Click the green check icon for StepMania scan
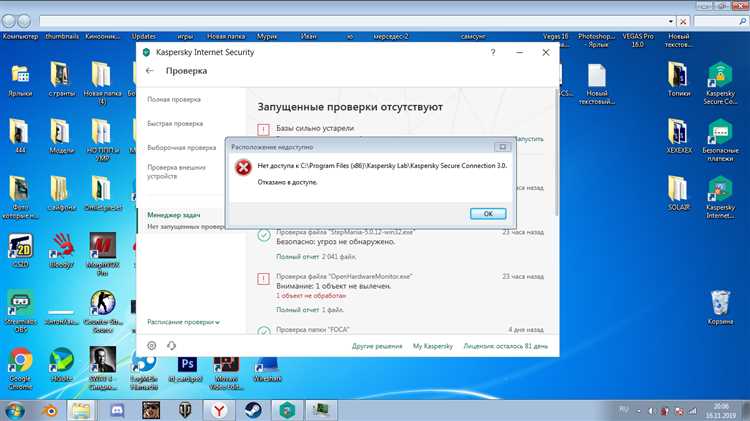This screenshot has height=421, width=750. pyautogui.click(x=264, y=235)
